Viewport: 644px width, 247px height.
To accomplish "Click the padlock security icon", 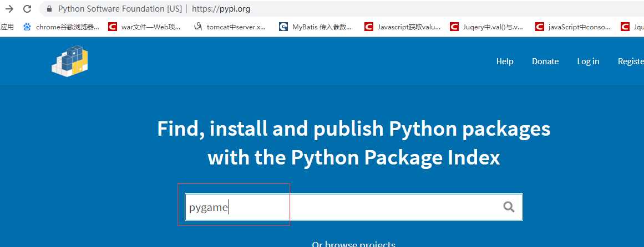I will point(49,9).
